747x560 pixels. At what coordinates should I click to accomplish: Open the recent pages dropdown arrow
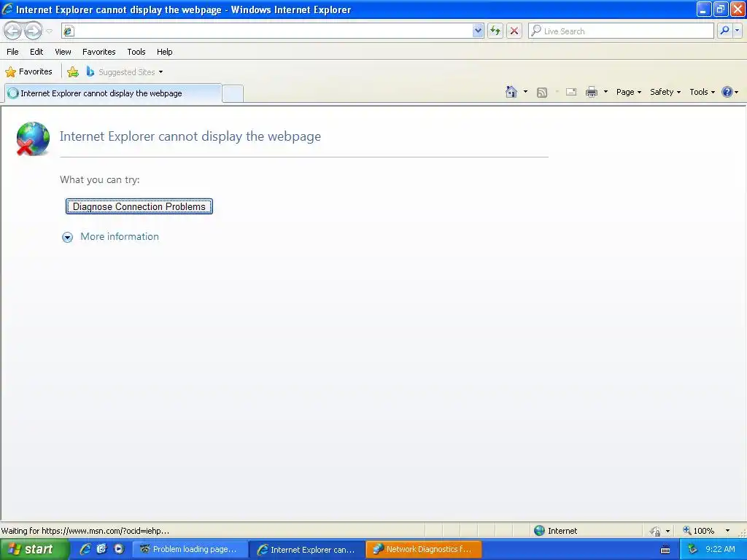(x=49, y=31)
